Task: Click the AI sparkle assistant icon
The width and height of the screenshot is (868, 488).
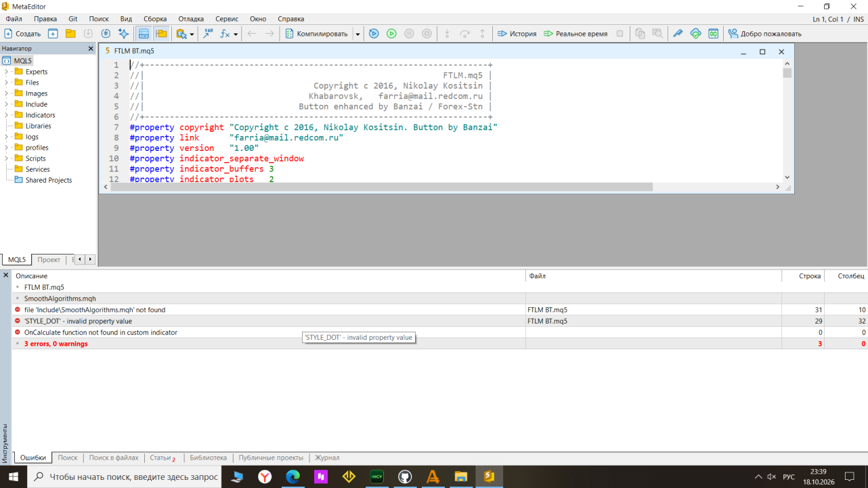Action: click(123, 33)
